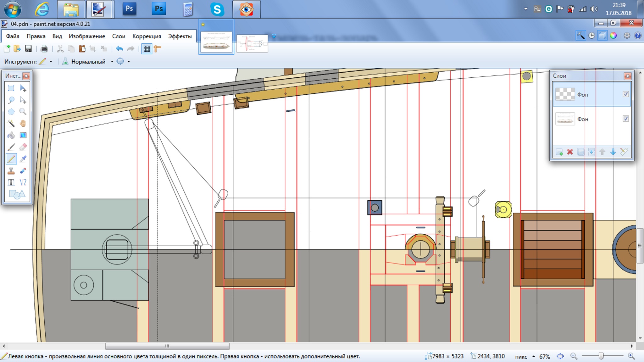Open the Эффекты menu
644x362 pixels.
180,36
